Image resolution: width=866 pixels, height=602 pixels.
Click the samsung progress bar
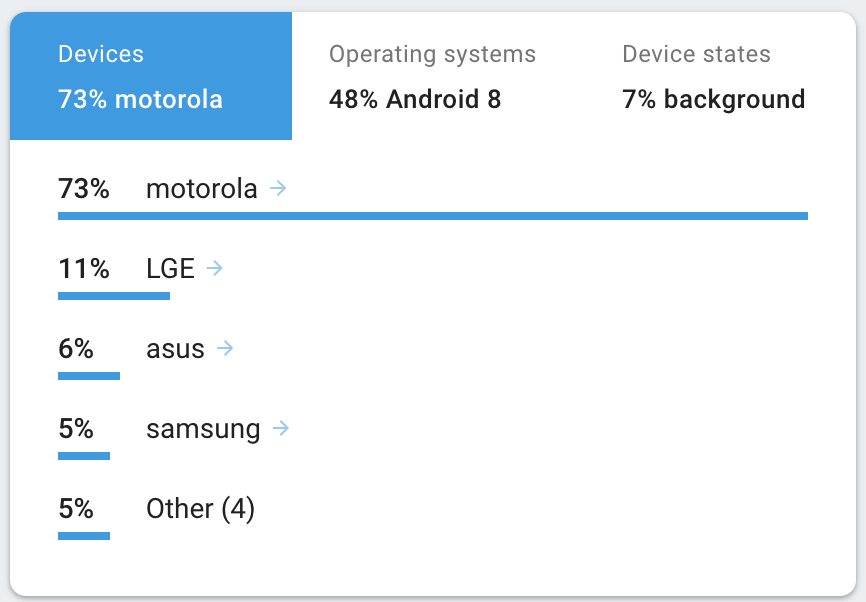84,455
